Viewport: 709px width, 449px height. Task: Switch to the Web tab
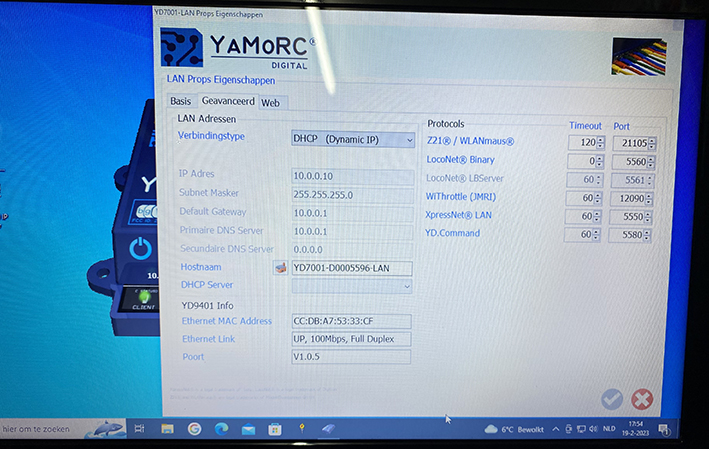coord(270,103)
